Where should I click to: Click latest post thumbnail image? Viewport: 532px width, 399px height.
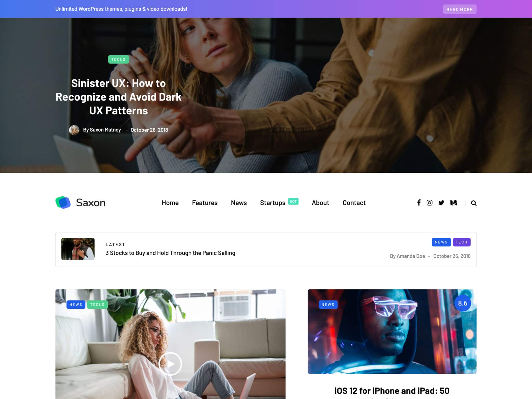click(78, 249)
